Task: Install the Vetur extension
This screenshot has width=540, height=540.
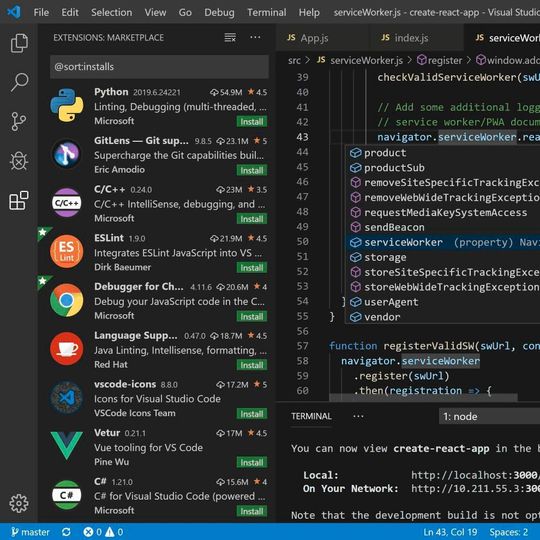Action: [x=252, y=462]
